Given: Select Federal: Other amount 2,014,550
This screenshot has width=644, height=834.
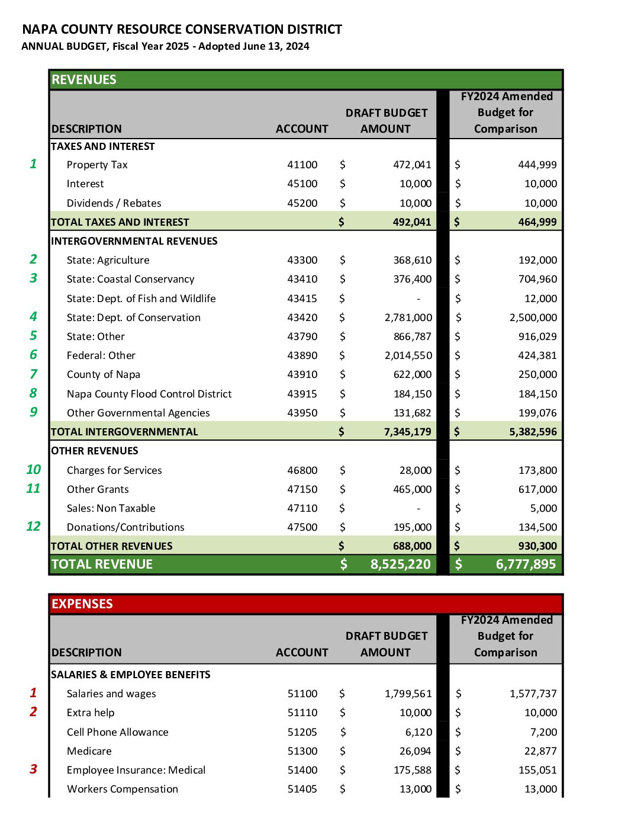Looking at the screenshot, I should pyautogui.click(x=408, y=355).
